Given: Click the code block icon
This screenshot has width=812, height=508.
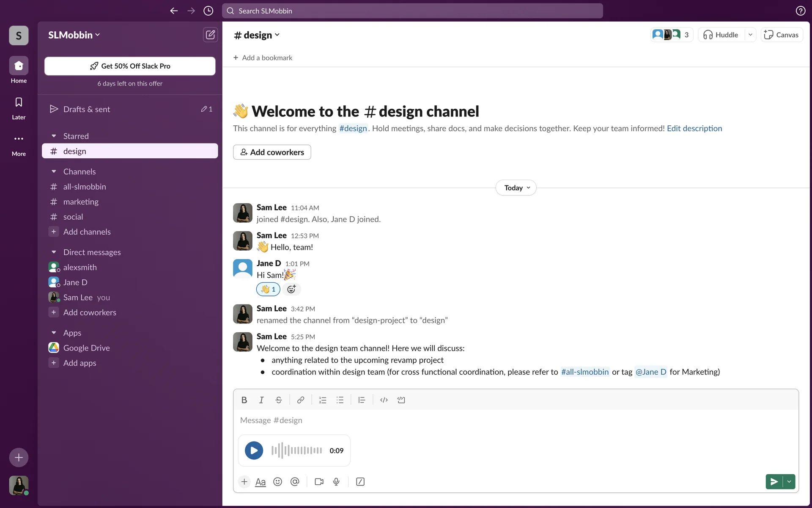Looking at the screenshot, I should pos(401,400).
